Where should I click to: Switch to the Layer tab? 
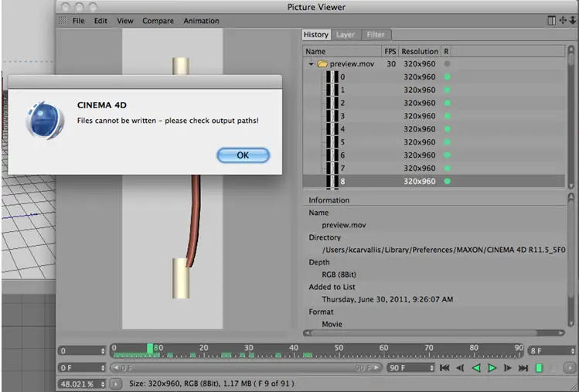346,34
